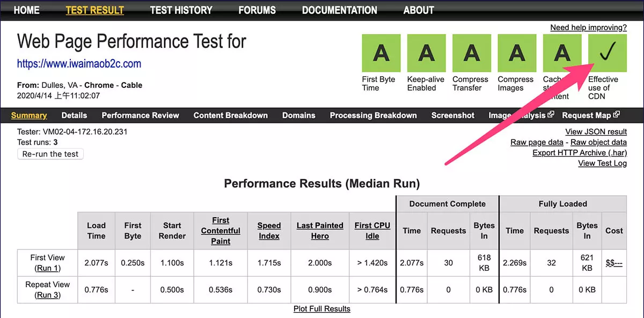
Task: Open the Content Breakdown tab
Action: click(230, 115)
